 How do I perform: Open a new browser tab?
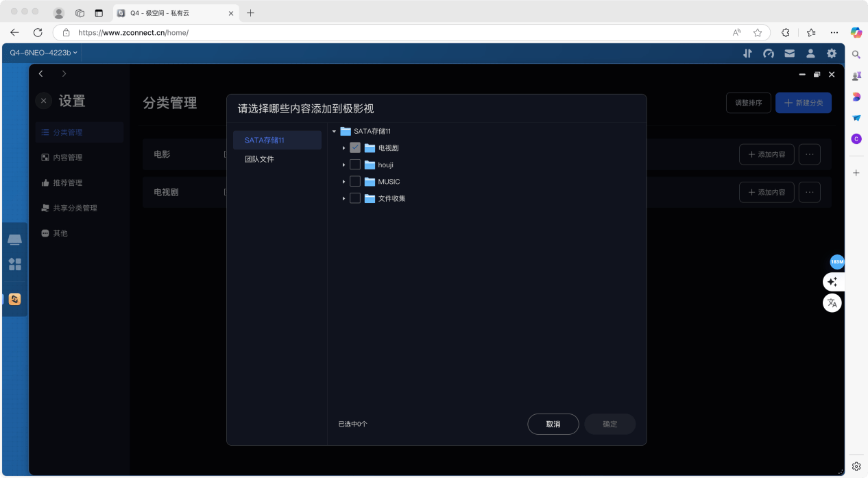tap(250, 13)
